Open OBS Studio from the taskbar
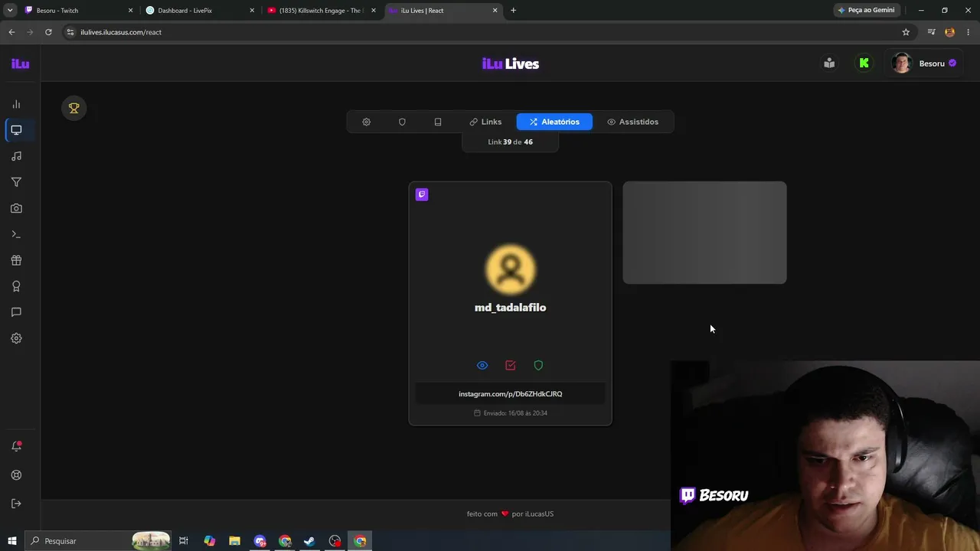The image size is (980, 551). (x=335, y=541)
